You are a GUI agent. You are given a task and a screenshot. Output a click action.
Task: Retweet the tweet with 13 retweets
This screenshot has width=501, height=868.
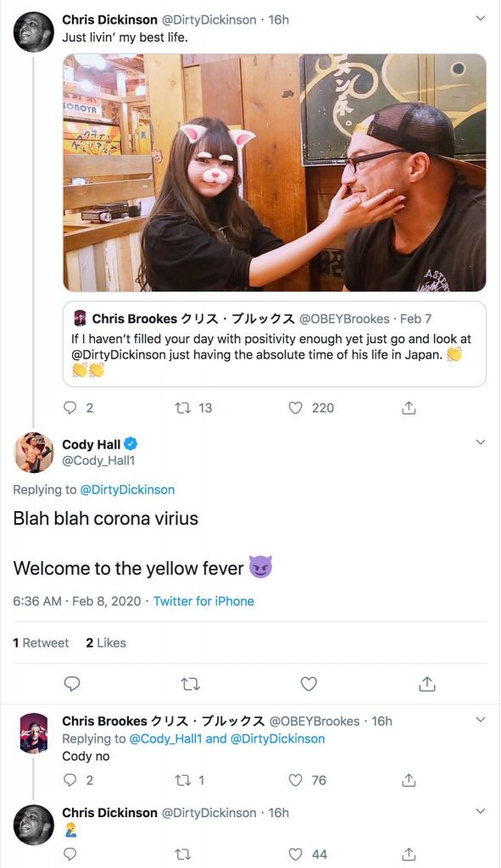[182, 408]
